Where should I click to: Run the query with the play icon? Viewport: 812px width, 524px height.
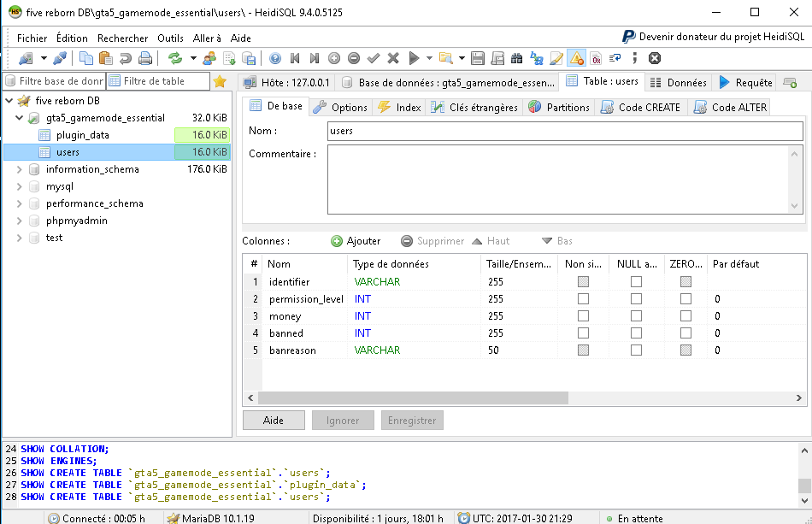tap(414, 58)
